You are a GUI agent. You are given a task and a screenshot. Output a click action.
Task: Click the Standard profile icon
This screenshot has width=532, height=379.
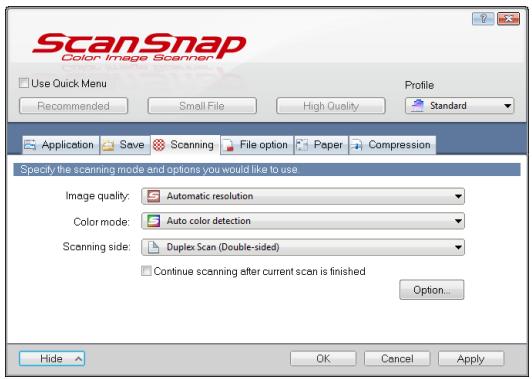pyautogui.click(x=417, y=106)
